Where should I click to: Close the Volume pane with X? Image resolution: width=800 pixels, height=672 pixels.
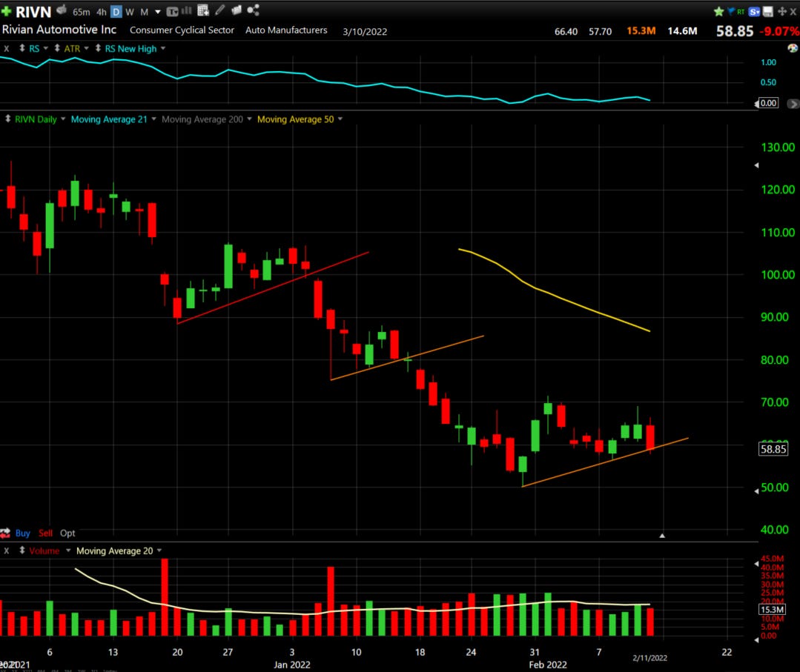7,551
